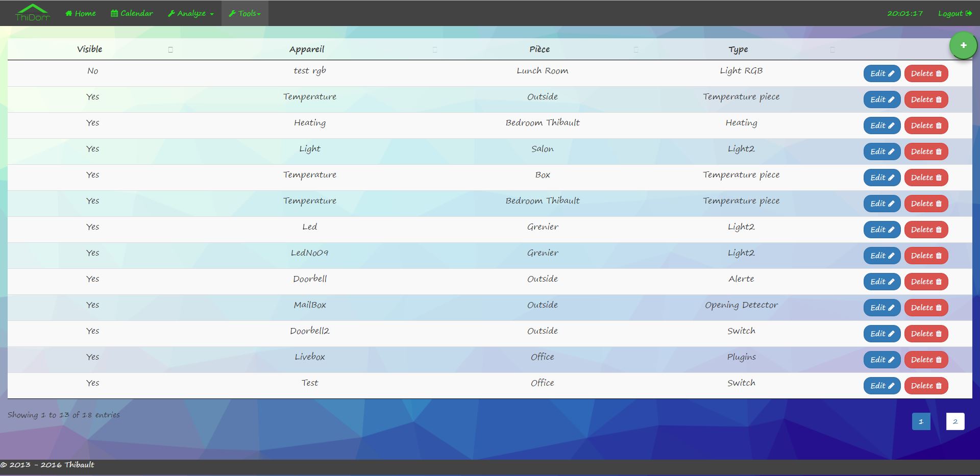Click the clock showing 20:01:17
This screenshot has height=476, width=980.
pyautogui.click(x=905, y=13)
